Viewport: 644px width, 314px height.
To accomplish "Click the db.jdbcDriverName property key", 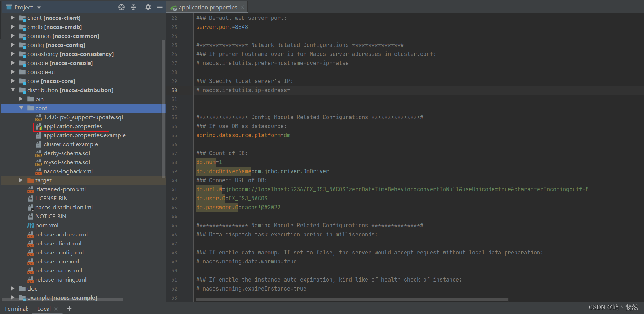I will (x=224, y=171).
